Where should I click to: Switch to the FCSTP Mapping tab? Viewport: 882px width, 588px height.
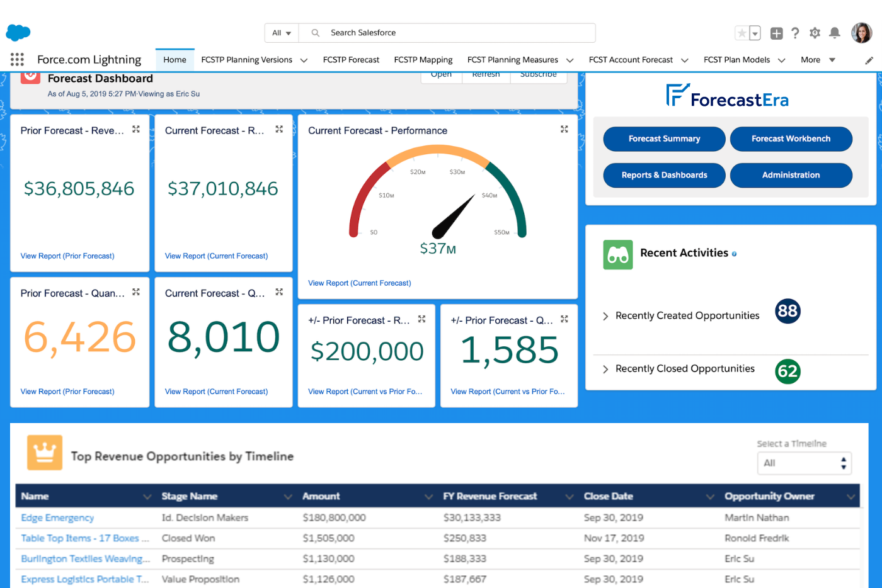coord(423,60)
